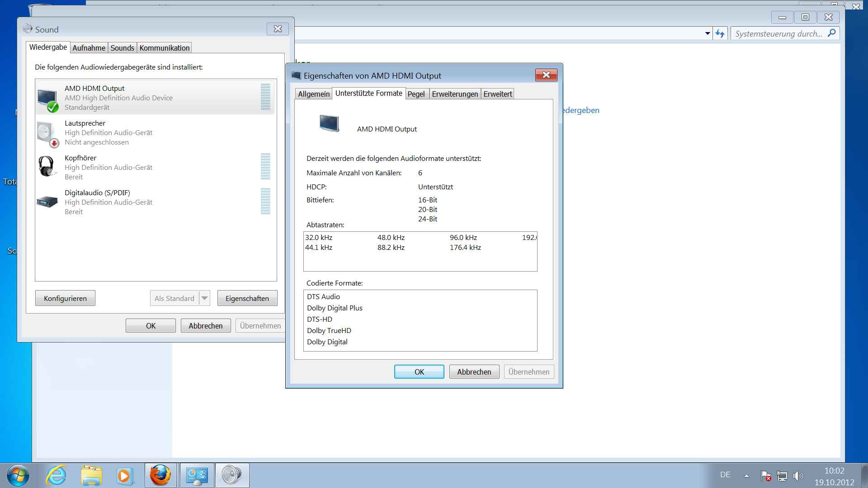Screen dimensions: 868x488
Task: Select the Lautsprecher speaker icon
Action: pyautogui.click(x=47, y=134)
